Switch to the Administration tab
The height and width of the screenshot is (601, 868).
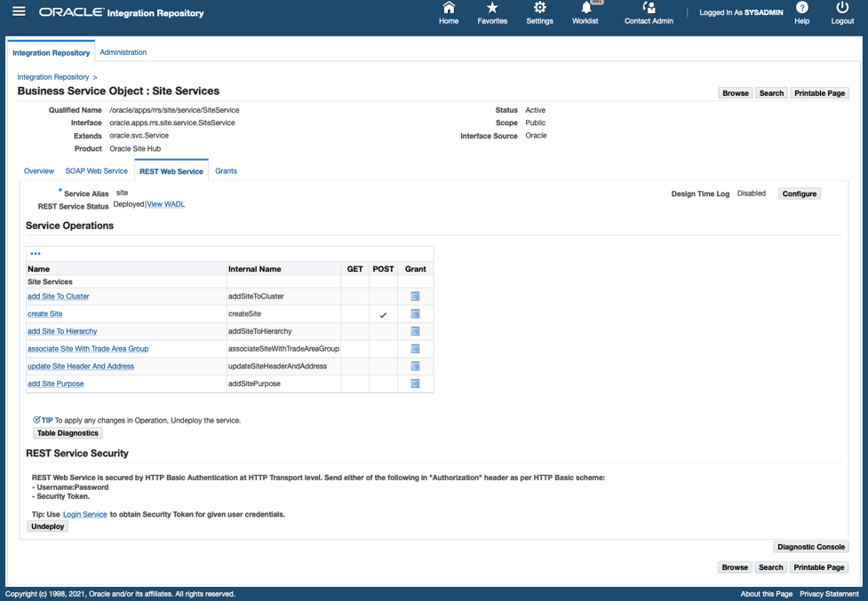123,51
